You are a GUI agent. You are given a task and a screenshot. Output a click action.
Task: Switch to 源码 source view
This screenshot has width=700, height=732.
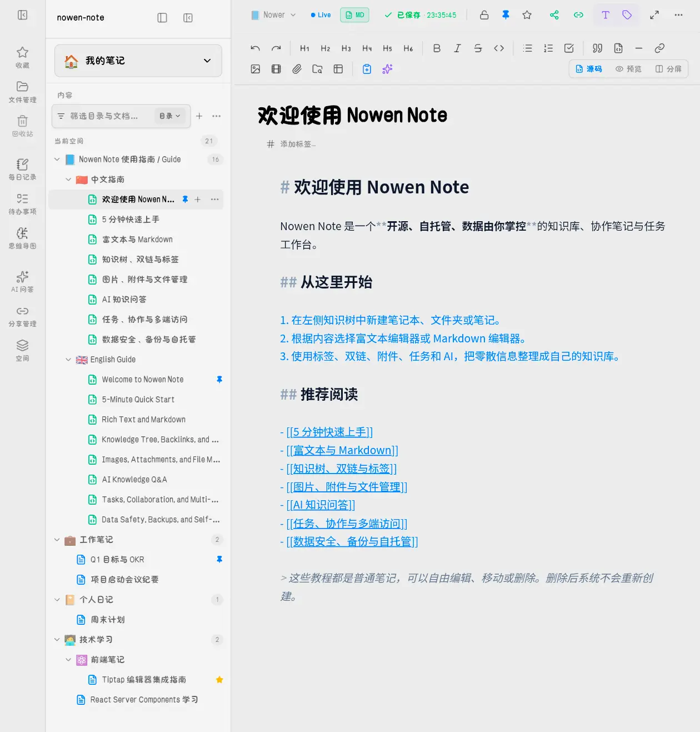click(x=589, y=69)
